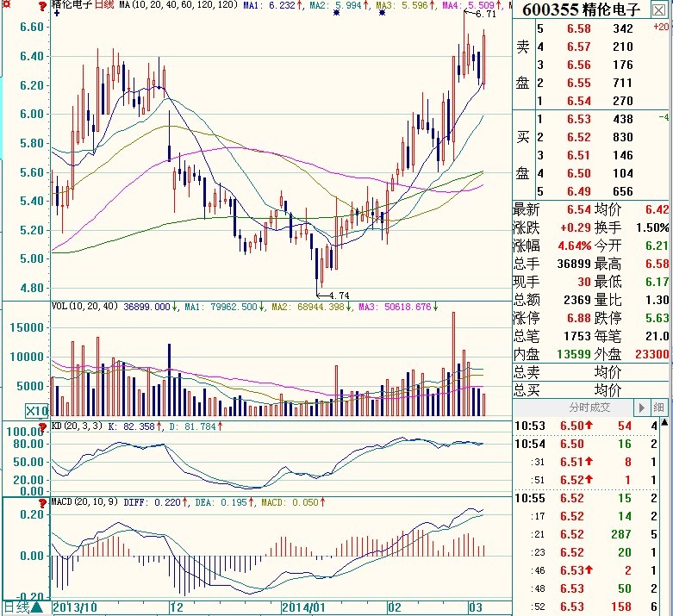Expand the 日线 period selector triangle
This screenshot has width=673, height=616.
click(38, 607)
